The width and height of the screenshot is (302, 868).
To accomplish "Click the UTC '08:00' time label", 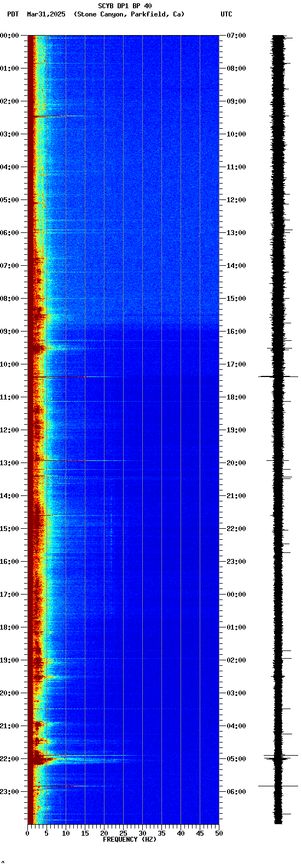I will pos(236,68).
